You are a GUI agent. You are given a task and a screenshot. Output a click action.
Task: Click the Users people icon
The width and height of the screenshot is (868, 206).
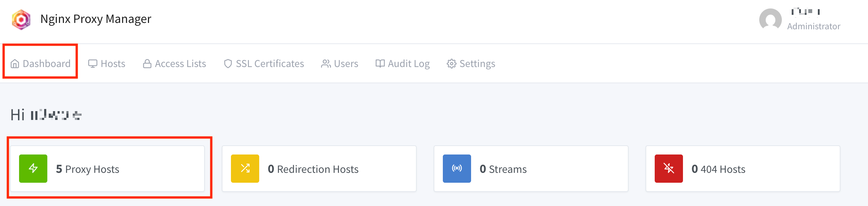pos(326,64)
